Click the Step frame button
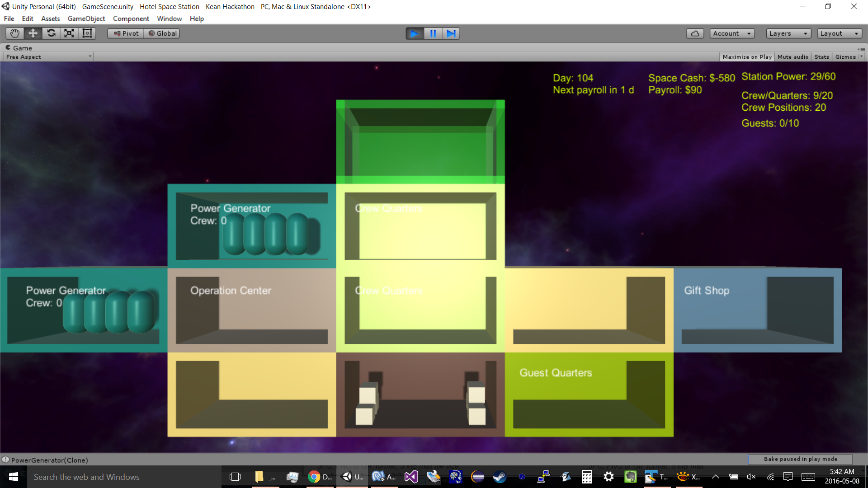868x488 pixels. pos(451,33)
